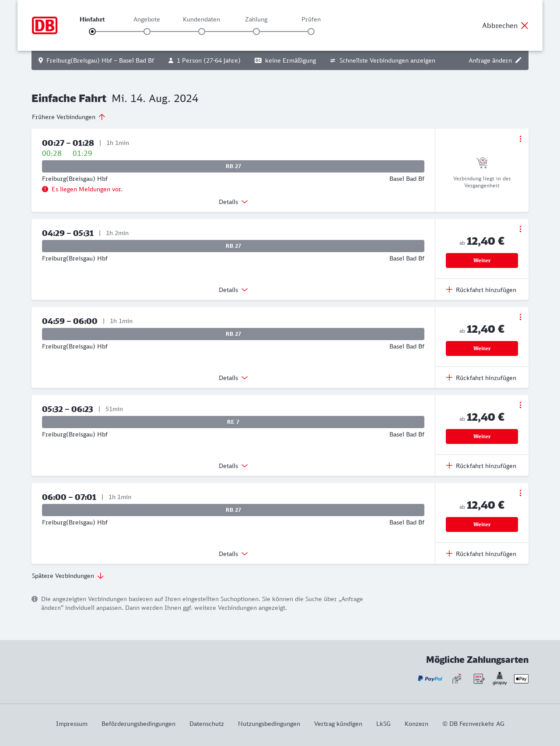Open three-dot menu for 04:29 connection

coord(520,229)
